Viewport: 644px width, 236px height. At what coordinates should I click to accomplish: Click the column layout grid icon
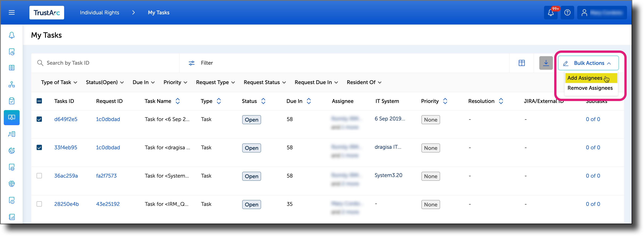coord(522,63)
